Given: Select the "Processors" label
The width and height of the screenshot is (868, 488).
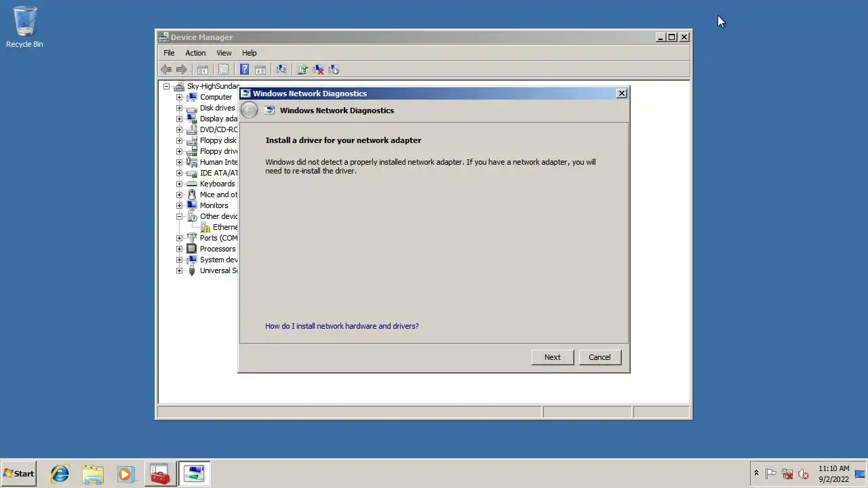Looking at the screenshot, I should pyautogui.click(x=218, y=249).
